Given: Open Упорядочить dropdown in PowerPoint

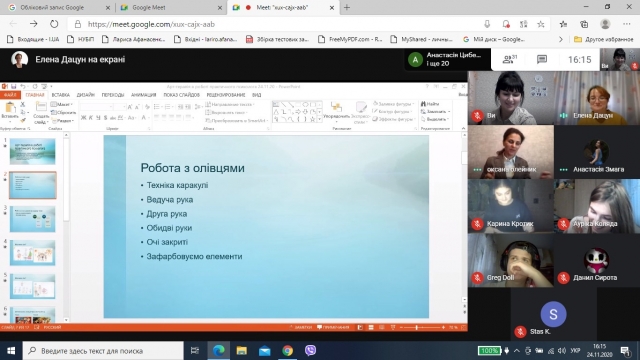Looking at the screenshot, I should pos(336,112).
